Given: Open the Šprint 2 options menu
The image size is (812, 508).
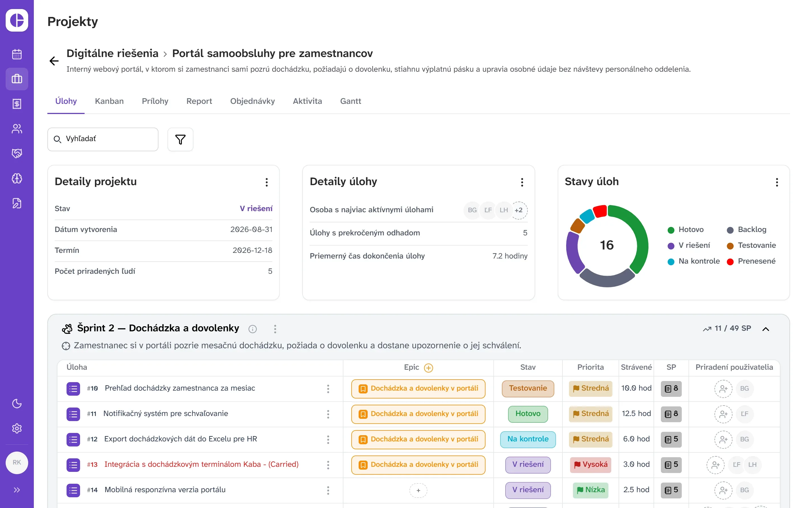Looking at the screenshot, I should pyautogui.click(x=275, y=329).
